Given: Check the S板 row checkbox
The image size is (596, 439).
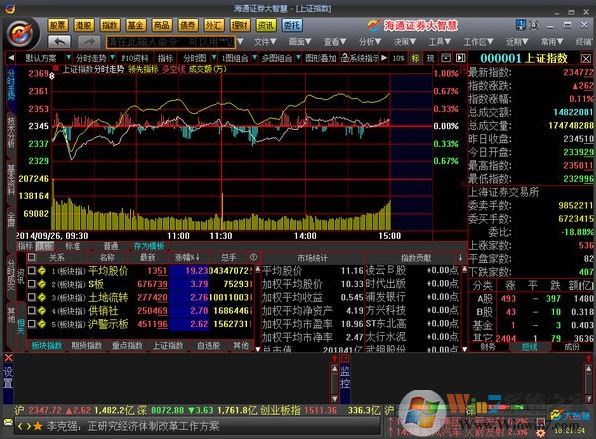Looking at the screenshot, I should (x=32, y=284).
